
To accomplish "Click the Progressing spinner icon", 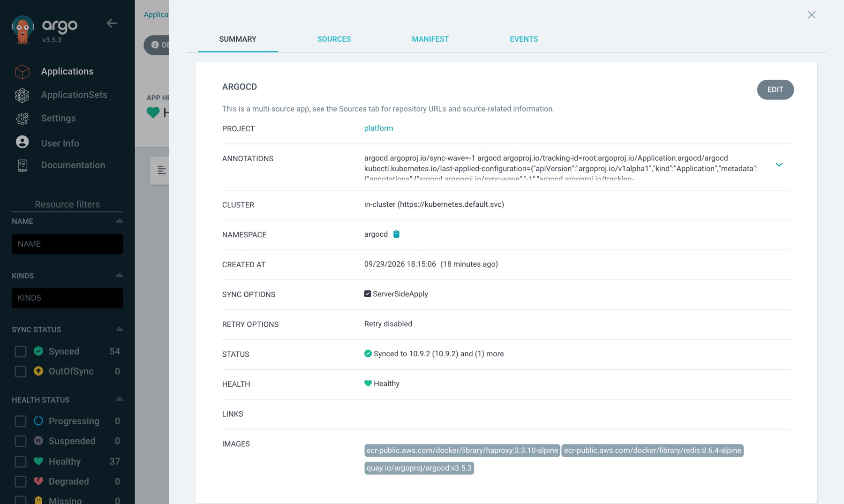I will pyautogui.click(x=38, y=421).
